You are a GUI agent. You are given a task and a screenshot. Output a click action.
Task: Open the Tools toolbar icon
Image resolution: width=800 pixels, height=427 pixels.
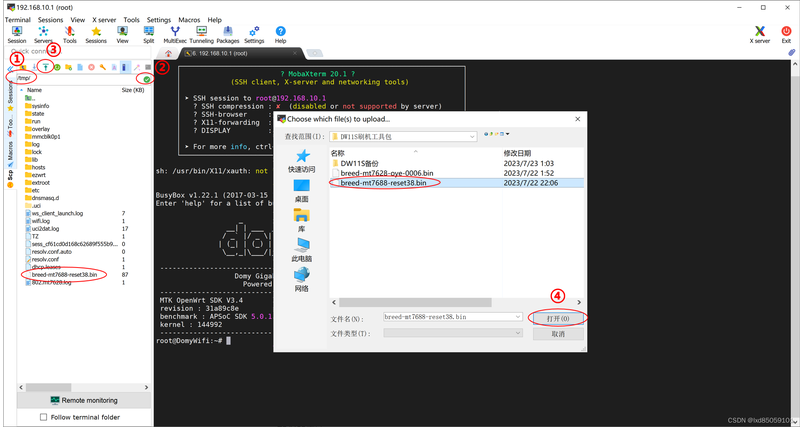(70, 34)
